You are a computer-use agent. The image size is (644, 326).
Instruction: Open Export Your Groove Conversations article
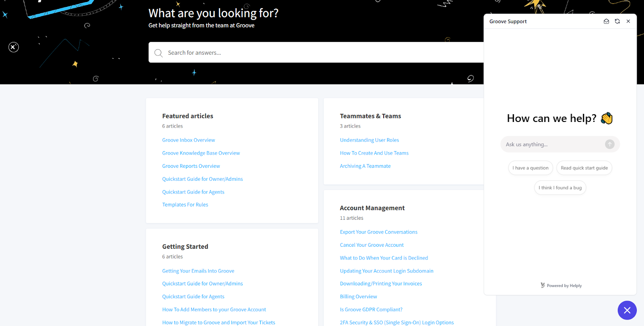378,232
